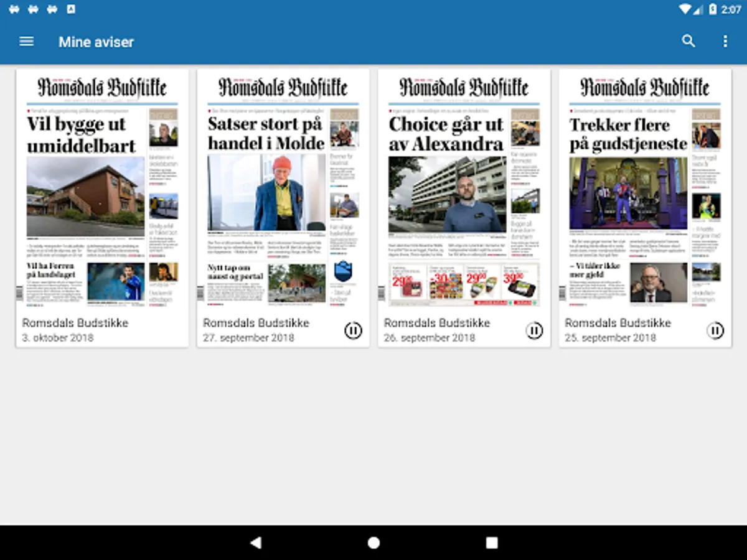
Task: Pause download of 26. september 2018 issue
Action: click(x=534, y=330)
